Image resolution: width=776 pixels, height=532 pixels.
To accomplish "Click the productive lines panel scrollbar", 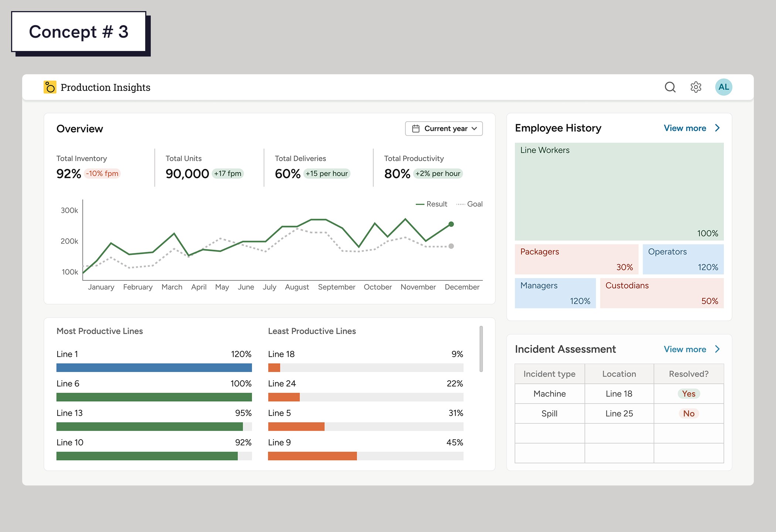I will 481,349.
